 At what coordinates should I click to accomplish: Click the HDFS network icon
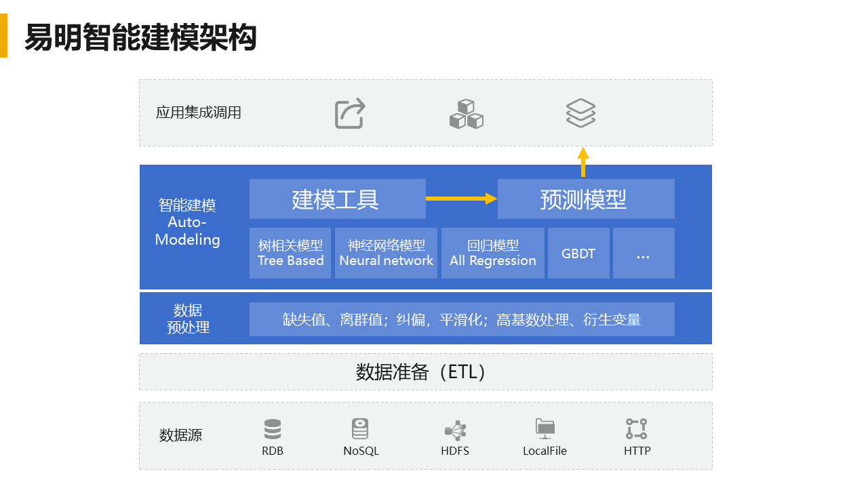point(456,430)
